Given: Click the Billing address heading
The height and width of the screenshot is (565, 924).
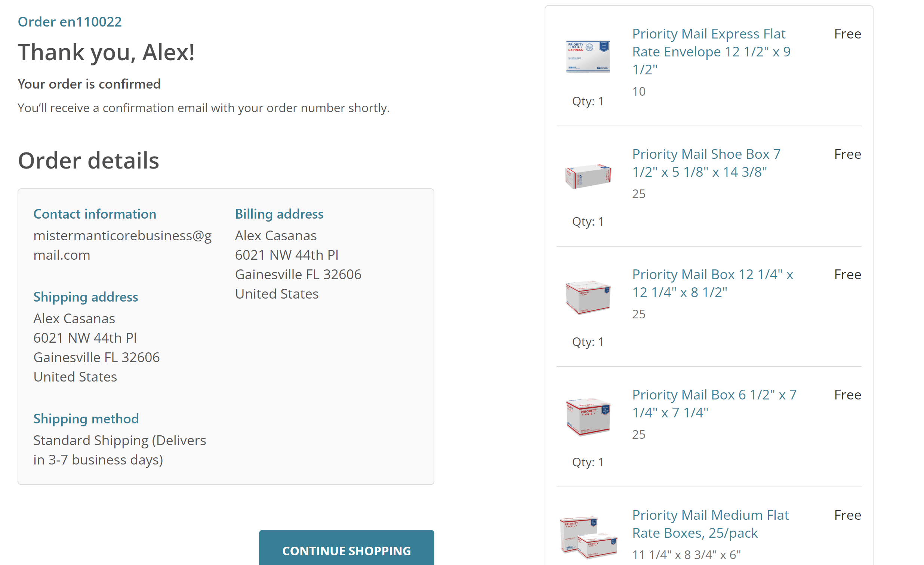Looking at the screenshot, I should 279,214.
